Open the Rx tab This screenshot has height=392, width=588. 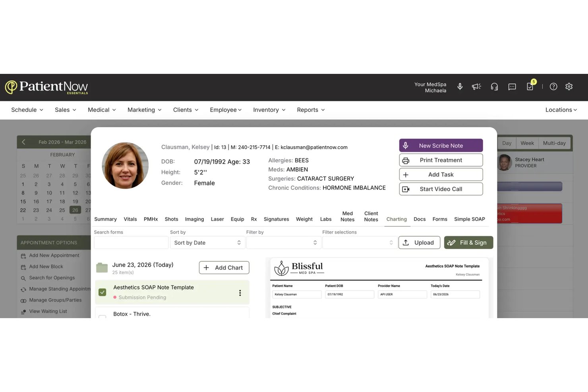(254, 219)
